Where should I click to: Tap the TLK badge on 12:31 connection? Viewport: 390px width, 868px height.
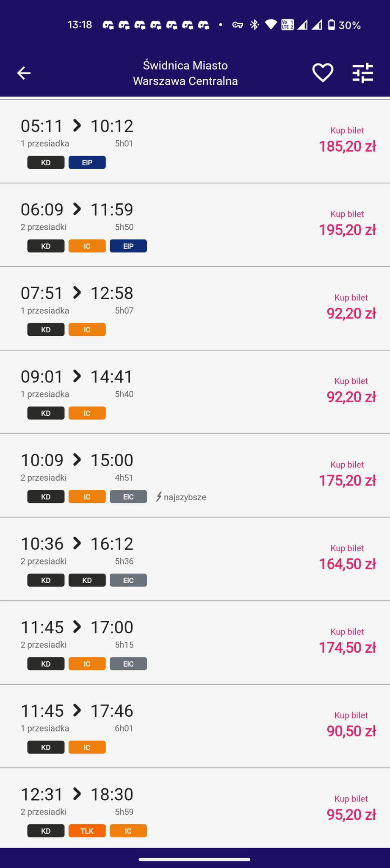click(87, 831)
